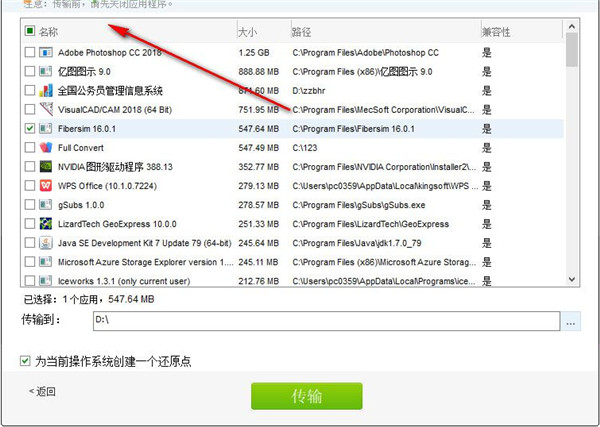600x427 pixels.
Task: Click the 全国公务员管理信息系统 chart icon
Action: (46, 90)
